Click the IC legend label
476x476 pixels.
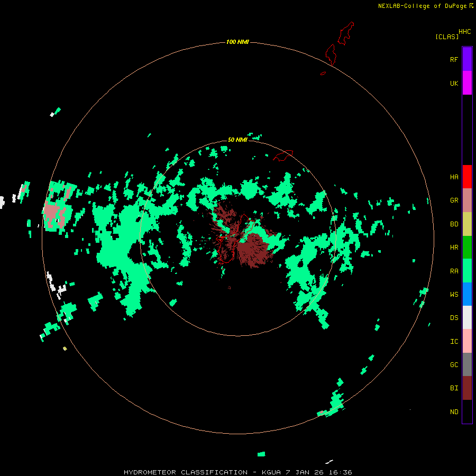[x=454, y=342]
